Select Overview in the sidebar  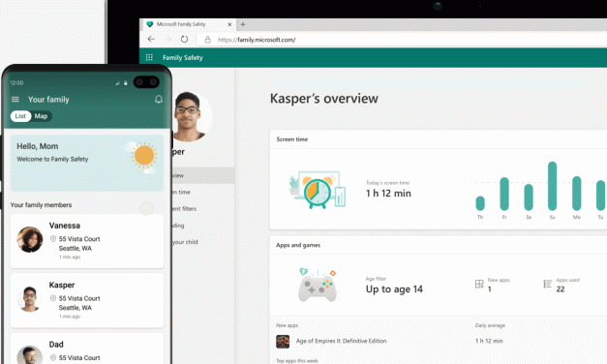[x=203, y=175]
